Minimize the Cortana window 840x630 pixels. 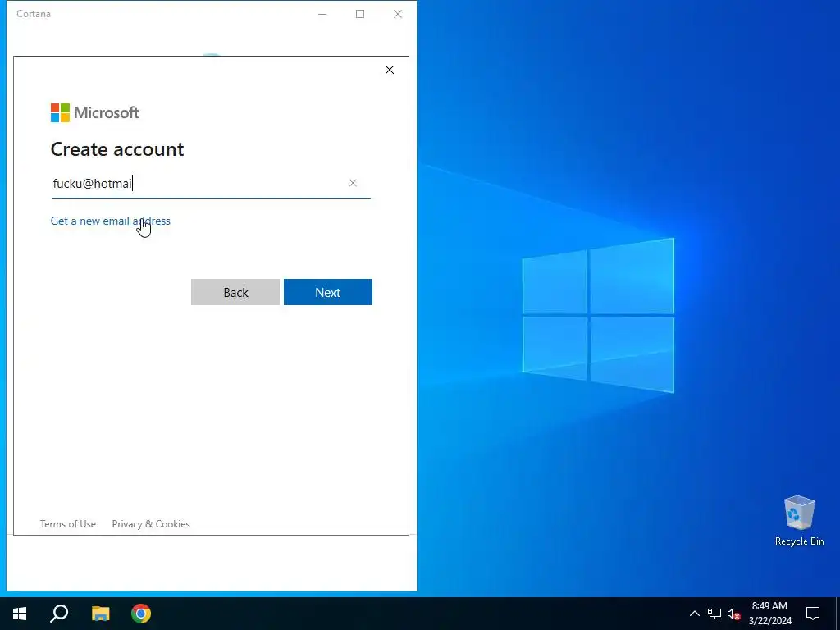pos(322,14)
